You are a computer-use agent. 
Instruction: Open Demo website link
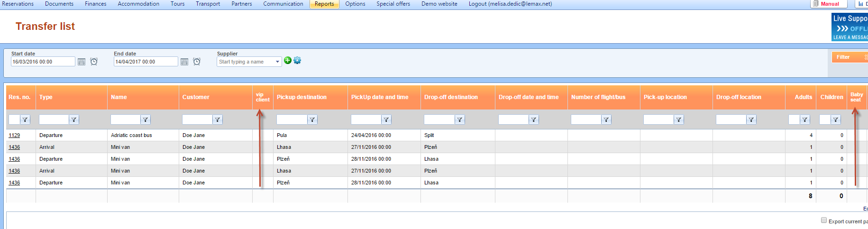[x=439, y=4]
